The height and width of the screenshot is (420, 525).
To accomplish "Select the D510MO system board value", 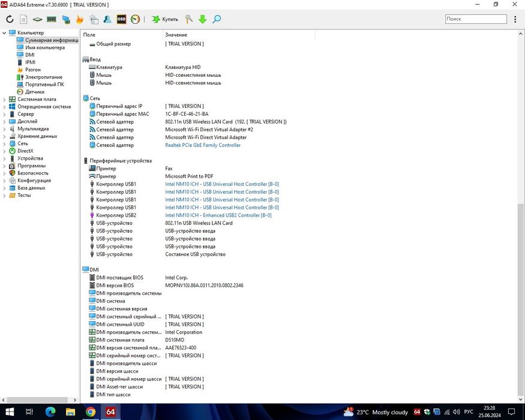I will [175, 340].
